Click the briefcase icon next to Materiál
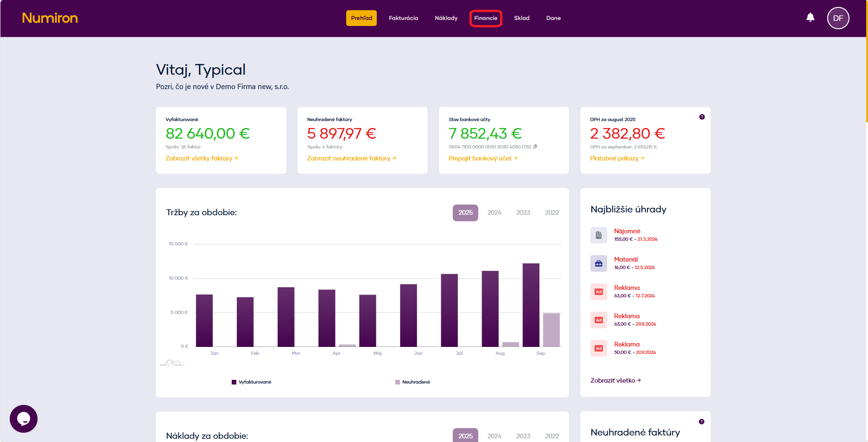 point(598,263)
